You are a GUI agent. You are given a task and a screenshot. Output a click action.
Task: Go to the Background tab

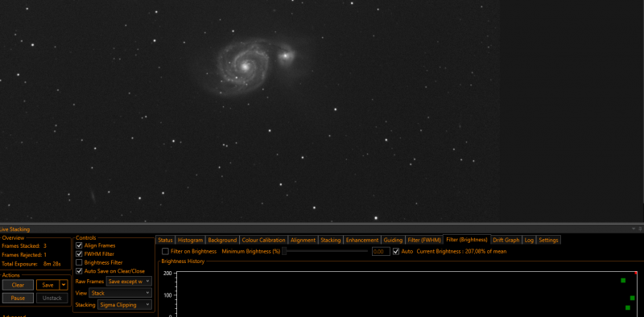tap(222, 241)
